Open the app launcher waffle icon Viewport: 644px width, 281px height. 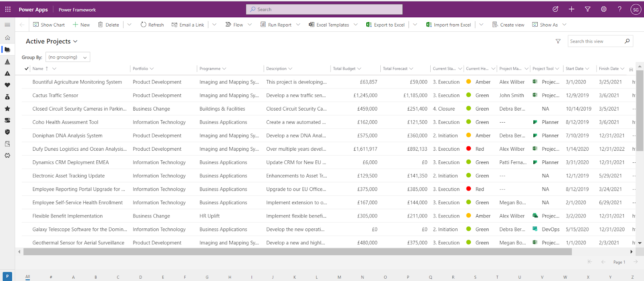[8, 9]
